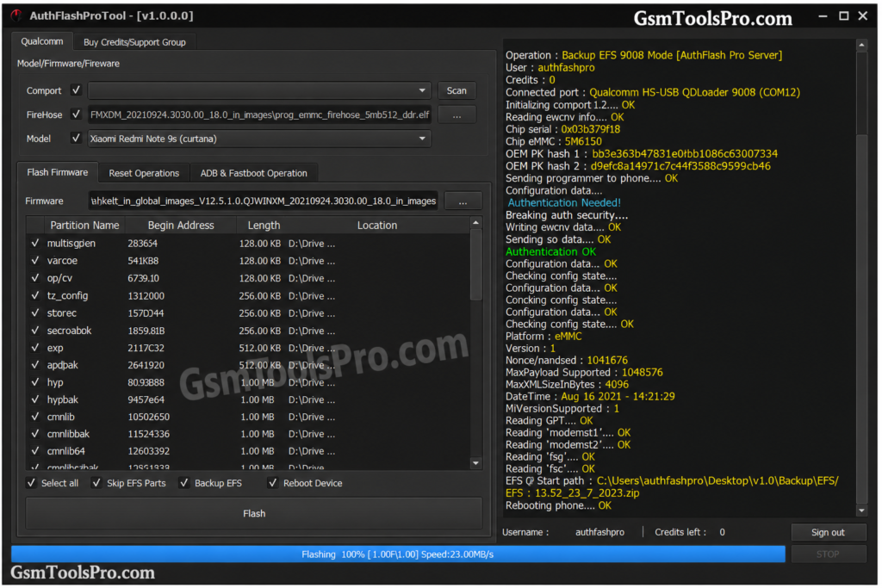Toggle the Skip EFS Parts checkbox
The width and height of the screenshot is (882, 588).
96,483
